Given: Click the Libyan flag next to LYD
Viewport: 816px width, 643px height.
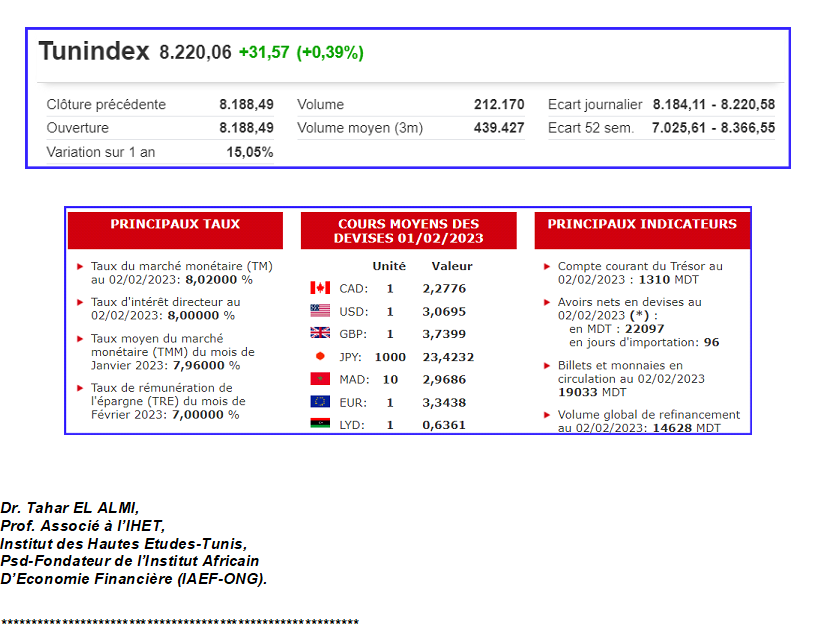Looking at the screenshot, I should point(320,424).
